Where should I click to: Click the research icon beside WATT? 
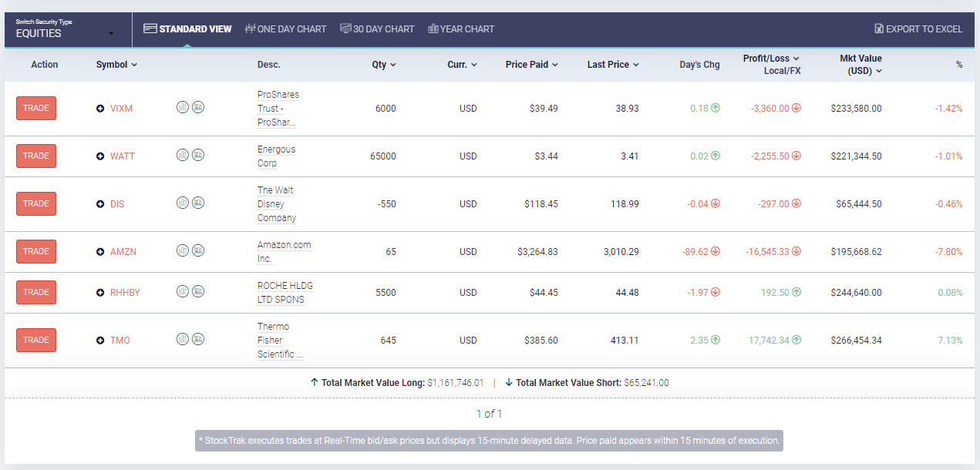point(198,155)
